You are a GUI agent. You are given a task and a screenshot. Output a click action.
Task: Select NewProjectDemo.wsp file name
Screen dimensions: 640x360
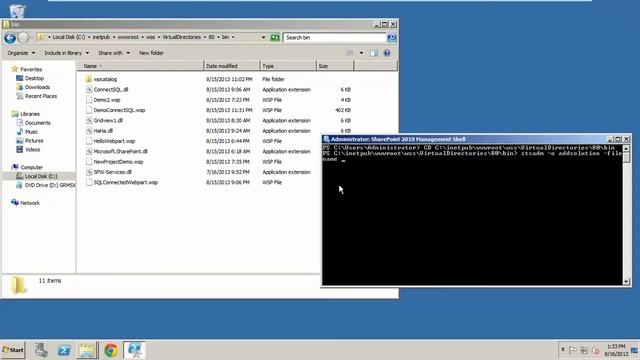click(x=118, y=162)
